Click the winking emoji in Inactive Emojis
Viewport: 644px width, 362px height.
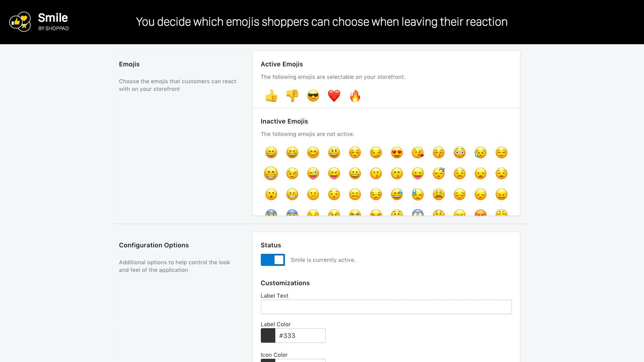[292, 173]
